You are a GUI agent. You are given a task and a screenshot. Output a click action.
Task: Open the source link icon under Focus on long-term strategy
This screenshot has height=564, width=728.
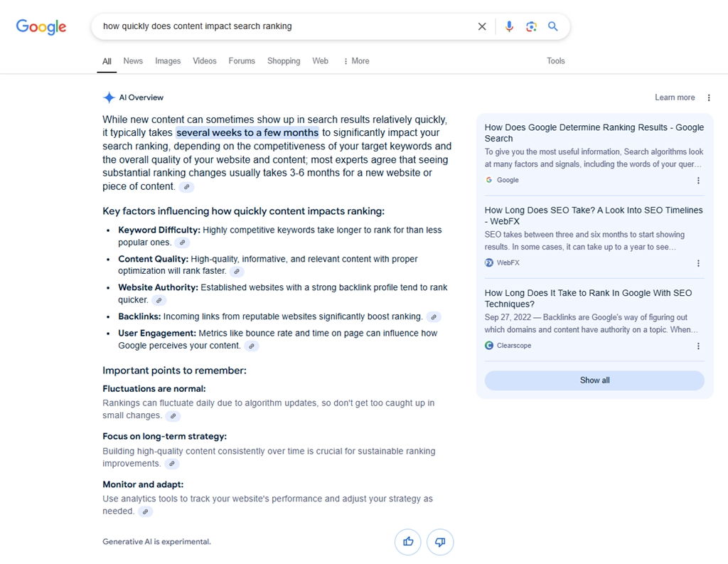[172, 464]
